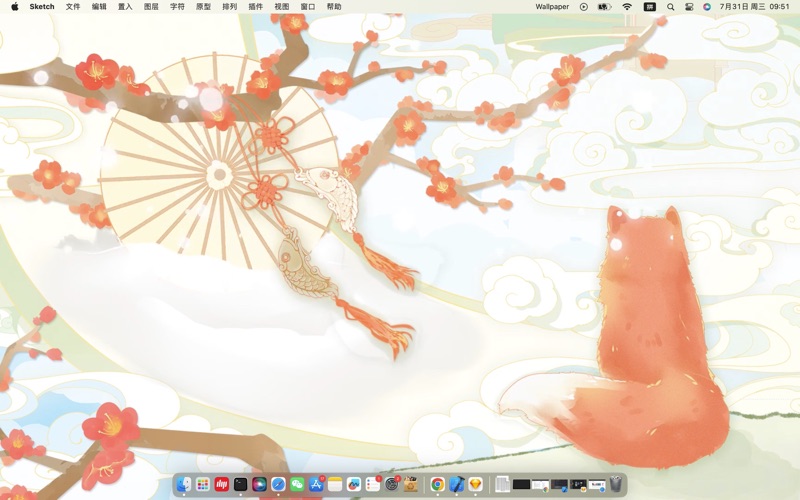Viewport: 800px width, 500px height.
Task: Click the Siri icon in menu bar
Action: pos(706,6)
